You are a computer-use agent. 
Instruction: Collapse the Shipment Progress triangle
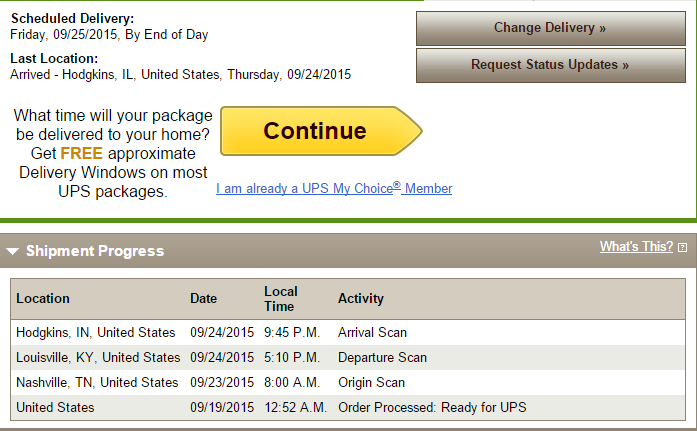point(12,251)
